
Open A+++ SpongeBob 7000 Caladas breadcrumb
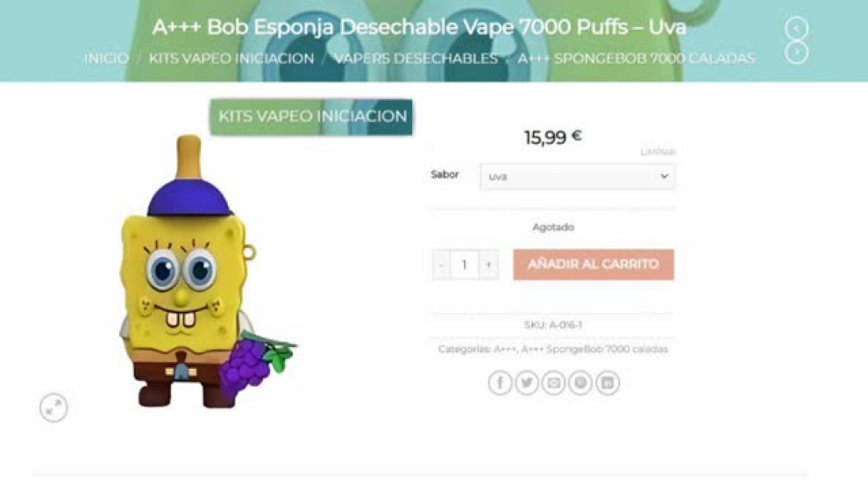point(636,58)
